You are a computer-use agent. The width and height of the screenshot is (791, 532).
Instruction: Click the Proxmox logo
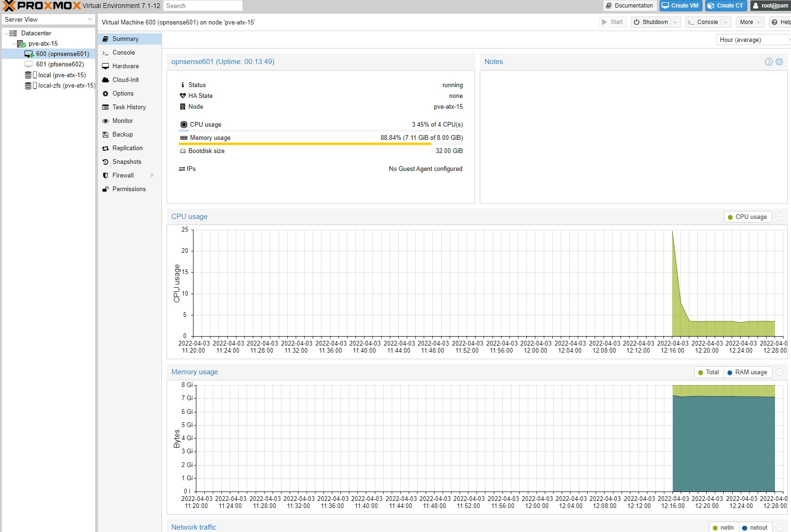[41, 6]
